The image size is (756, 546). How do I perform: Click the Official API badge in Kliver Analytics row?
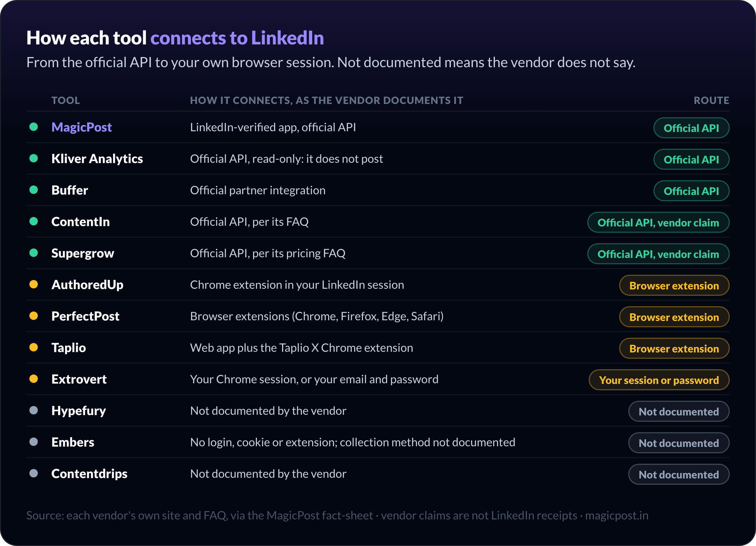tap(691, 159)
